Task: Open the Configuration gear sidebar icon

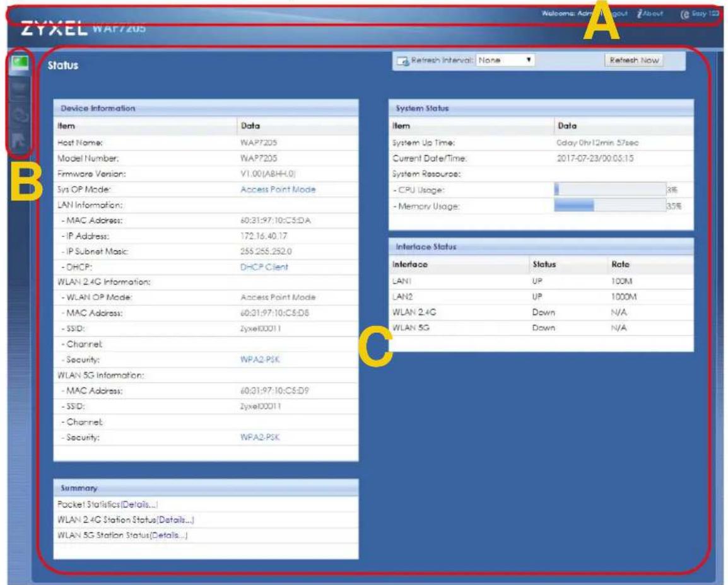Action: click(x=20, y=115)
